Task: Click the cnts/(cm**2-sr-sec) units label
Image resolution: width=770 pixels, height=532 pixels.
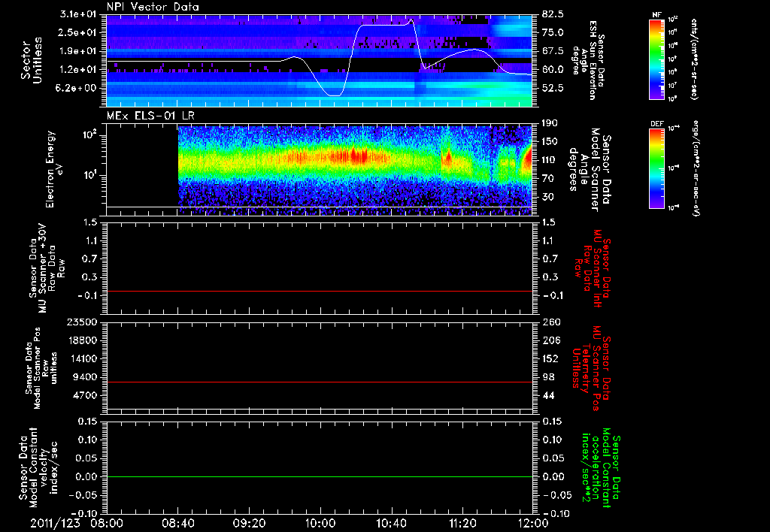Action: [x=693, y=59]
